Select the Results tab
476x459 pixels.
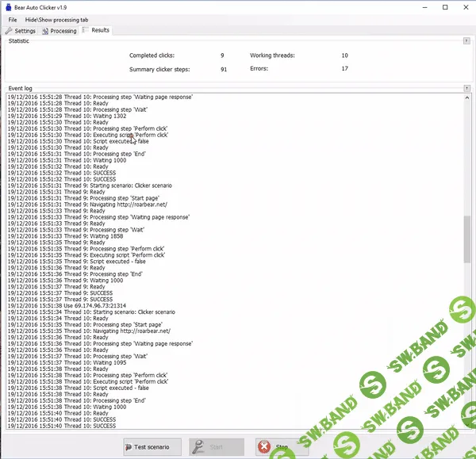click(97, 30)
